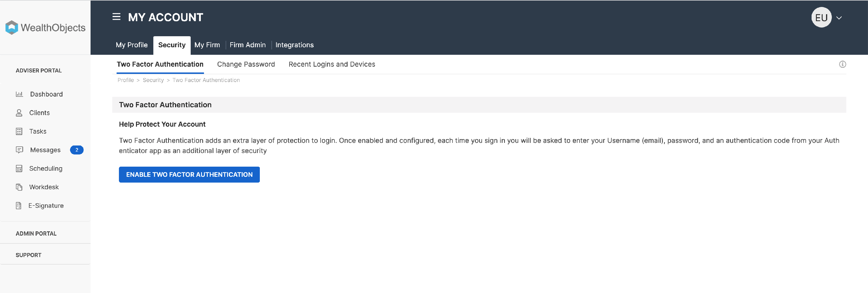View Recent Logins and Devices tab

point(332,64)
